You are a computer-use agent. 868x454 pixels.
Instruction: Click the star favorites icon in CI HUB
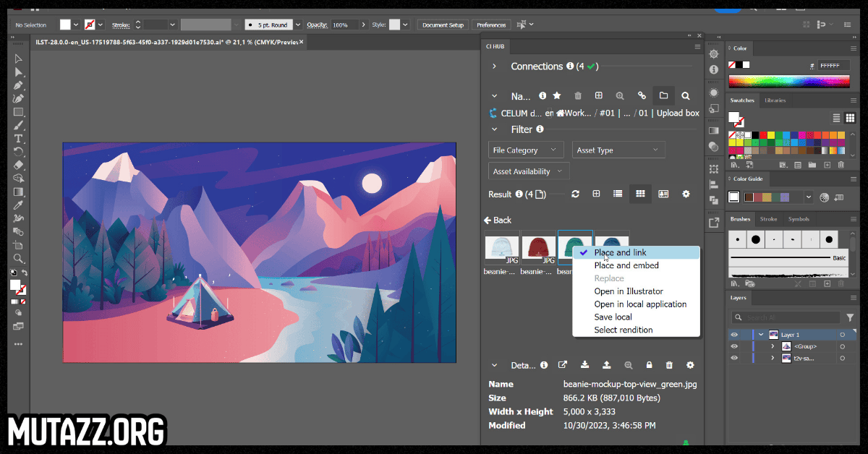(x=557, y=95)
